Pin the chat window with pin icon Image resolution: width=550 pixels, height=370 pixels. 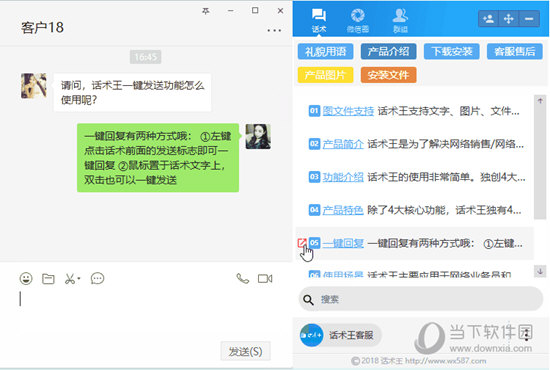coord(206,11)
